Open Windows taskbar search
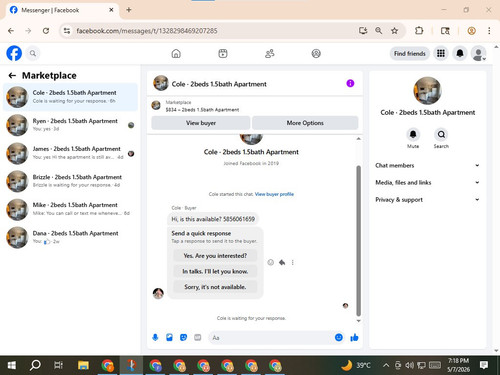Image resolution: width=500 pixels, height=375 pixels. tap(35, 365)
